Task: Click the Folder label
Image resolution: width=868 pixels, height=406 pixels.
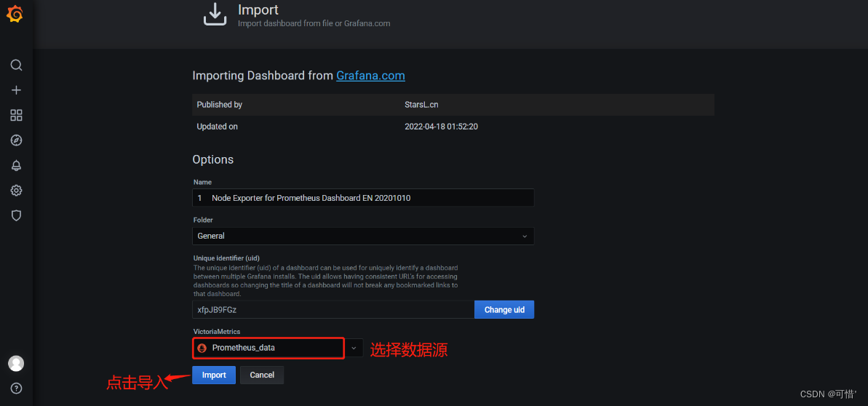Action: coord(203,220)
